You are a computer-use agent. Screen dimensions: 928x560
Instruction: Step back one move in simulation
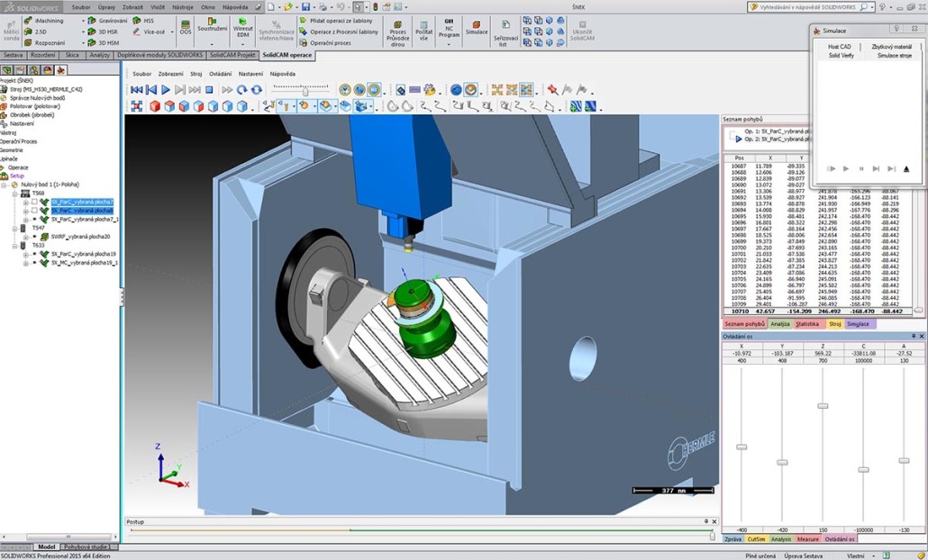coord(151,90)
